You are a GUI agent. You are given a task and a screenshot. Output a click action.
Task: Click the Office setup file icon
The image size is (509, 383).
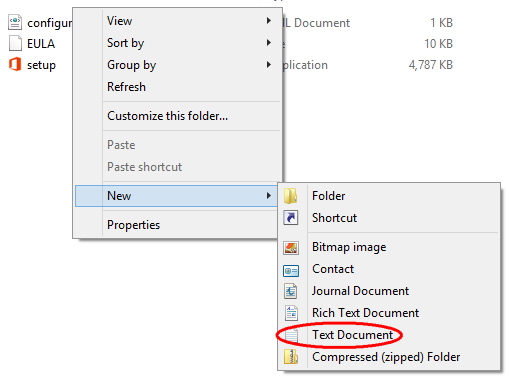15,64
